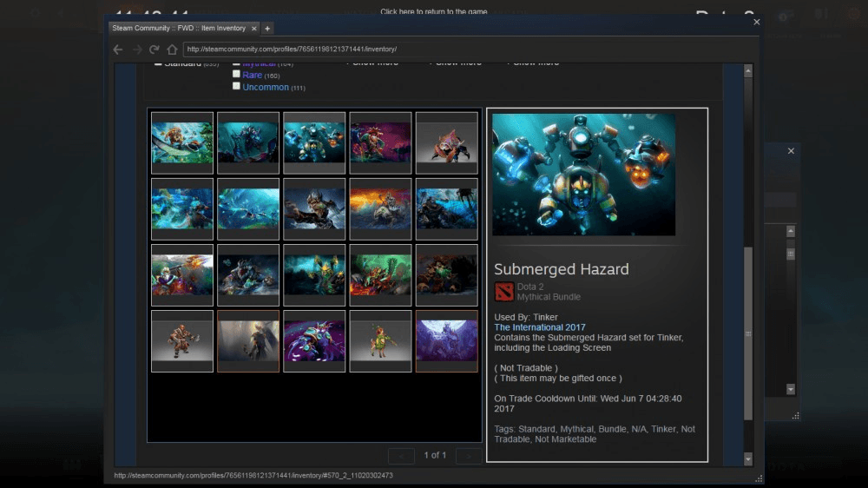Select the Steam Community Item Inventory tab
Image resolution: width=868 pixels, height=488 pixels.
tap(178, 29)
